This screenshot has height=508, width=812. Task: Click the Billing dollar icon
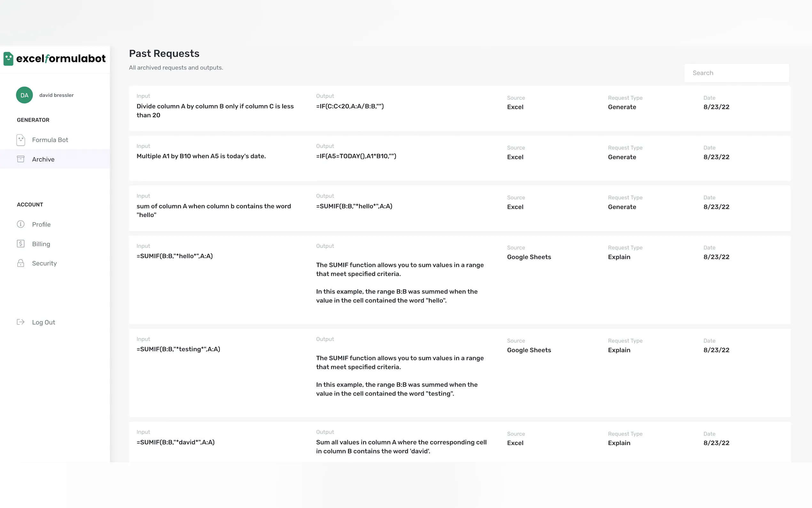coord(20,243)
